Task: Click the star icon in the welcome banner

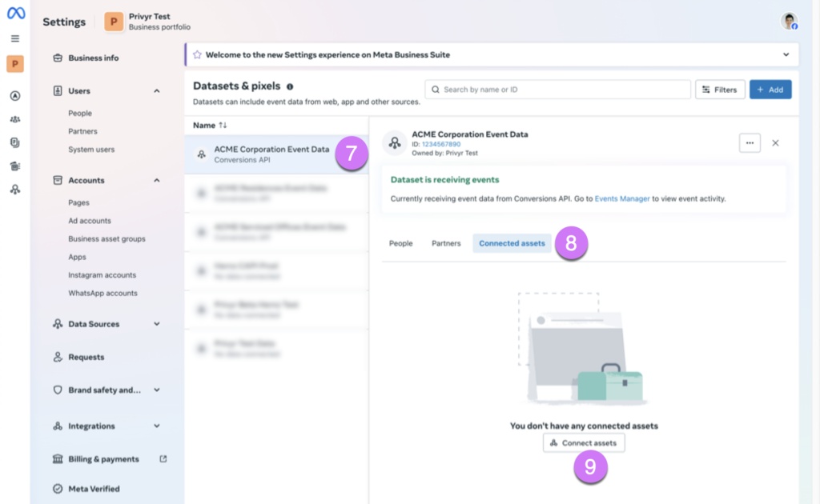Action: pyautogui.click(x=197, y=55)
